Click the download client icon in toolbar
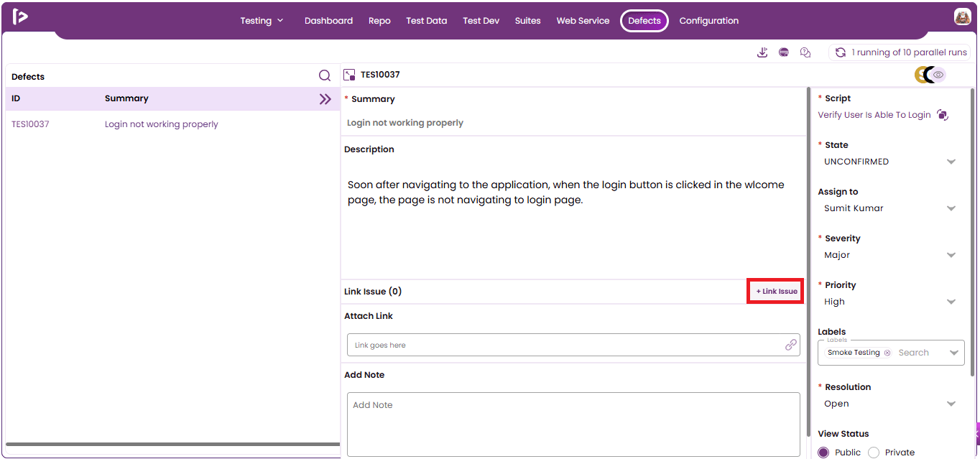The width and height of the screenshot is (980, 459). click(x=762, y=52)
